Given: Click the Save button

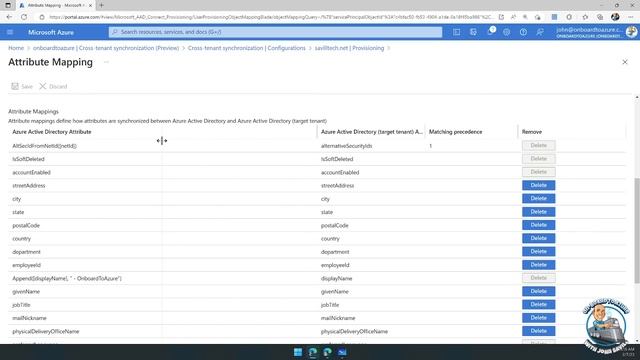Looking at the screenshot, I should click(22, 87).
